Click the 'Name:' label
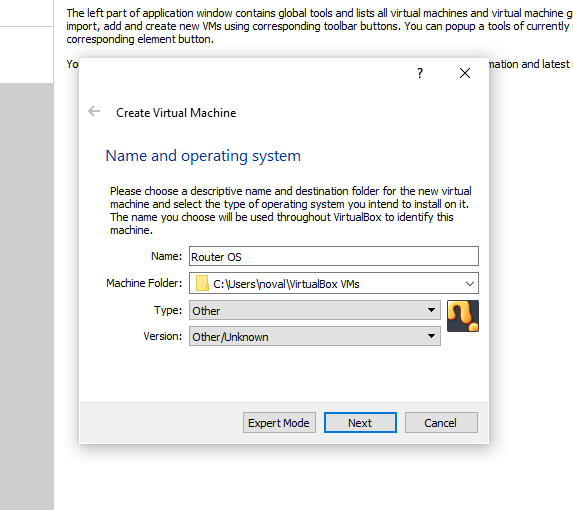 [166, 256]
